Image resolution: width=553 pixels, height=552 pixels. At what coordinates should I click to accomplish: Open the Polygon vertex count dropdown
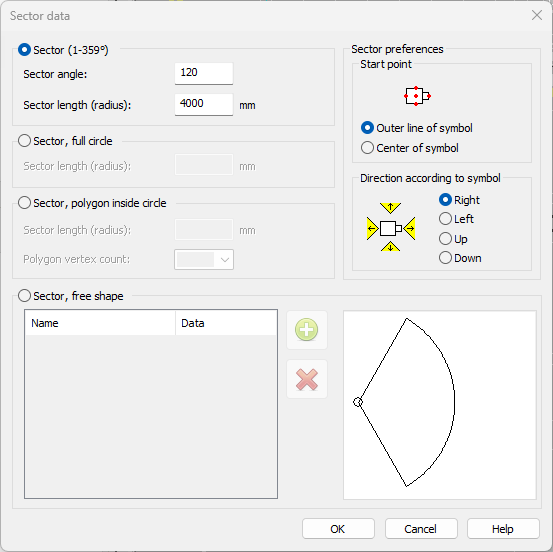point(204,260)
